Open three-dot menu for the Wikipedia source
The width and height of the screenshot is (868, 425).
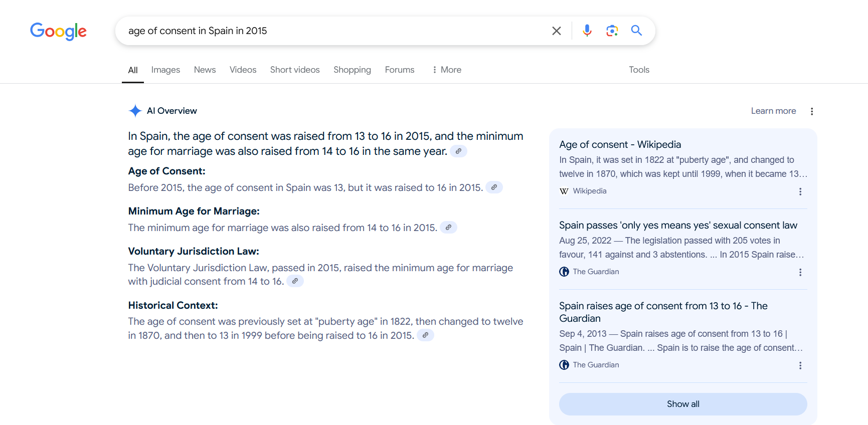click(x=800, y=191)
